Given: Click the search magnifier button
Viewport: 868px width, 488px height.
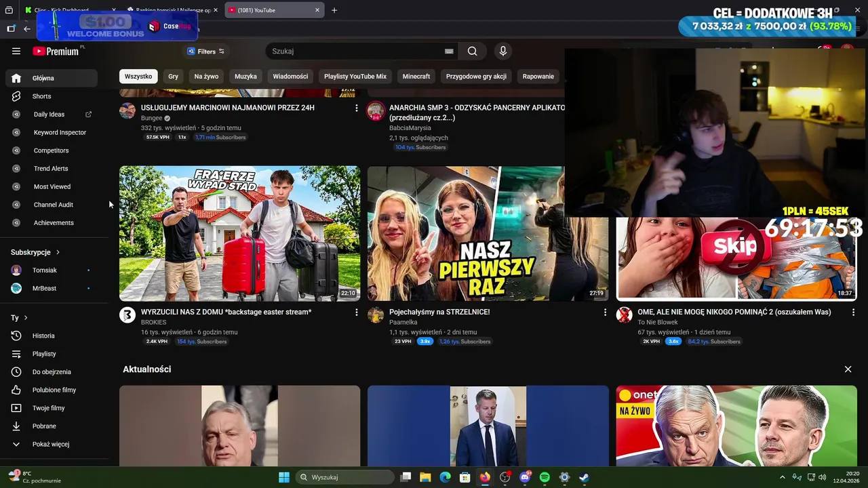Looking at the screenshot, I should tap(472, 51).
